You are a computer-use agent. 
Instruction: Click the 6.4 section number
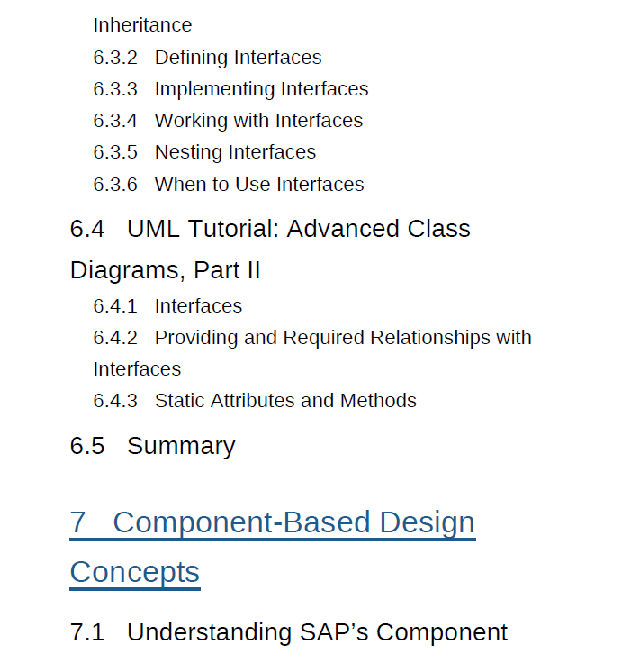87,229
